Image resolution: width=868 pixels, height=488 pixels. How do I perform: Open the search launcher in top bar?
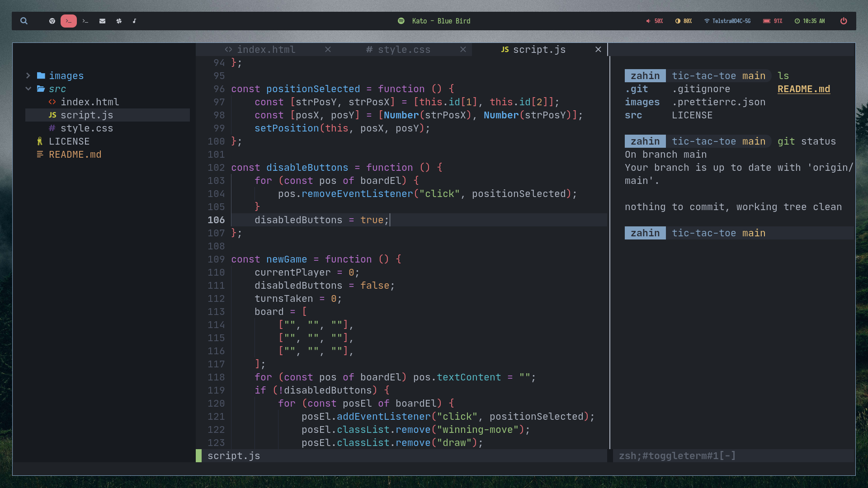[24, 21]
